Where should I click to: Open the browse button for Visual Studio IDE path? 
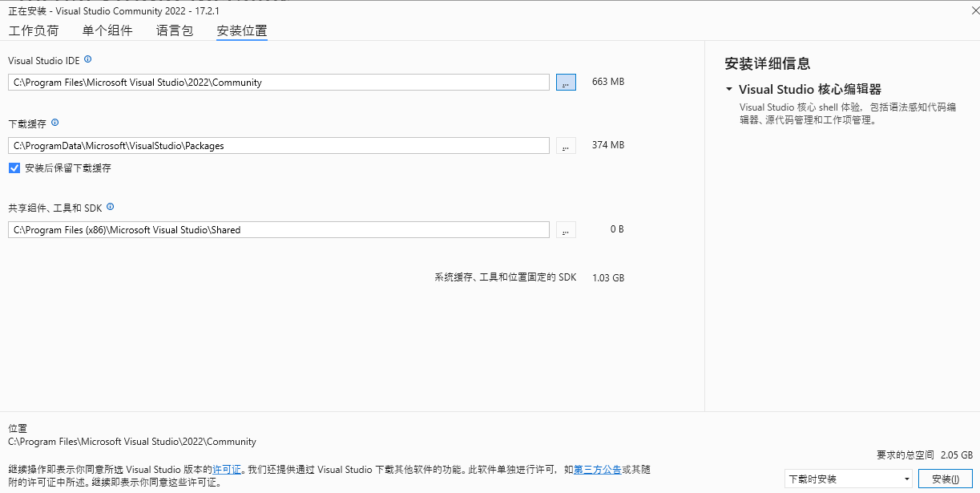(566, 82)
